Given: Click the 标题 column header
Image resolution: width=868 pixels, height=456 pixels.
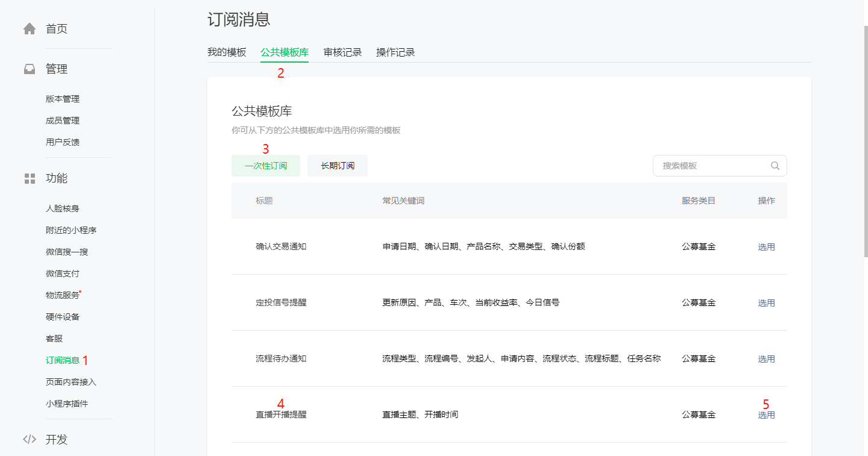Looking at the screenshot, I should pyautogui.click(x=264, y=201).
